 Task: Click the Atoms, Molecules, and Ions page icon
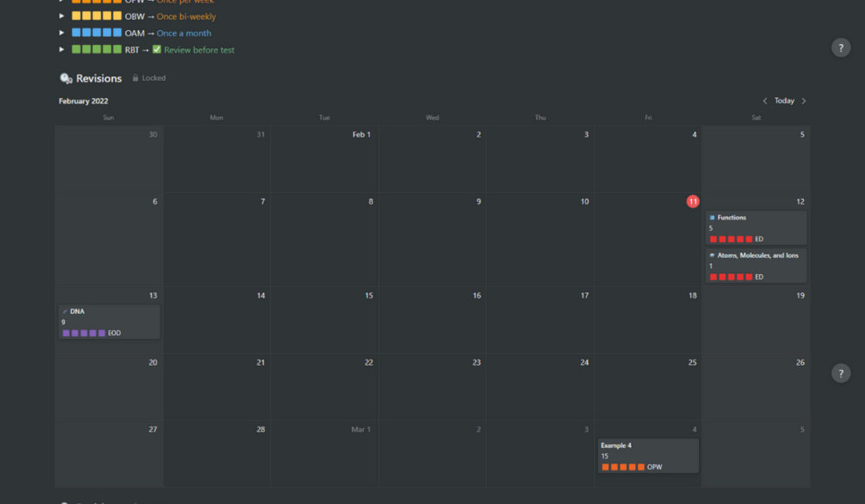click(x=712, y=255)
